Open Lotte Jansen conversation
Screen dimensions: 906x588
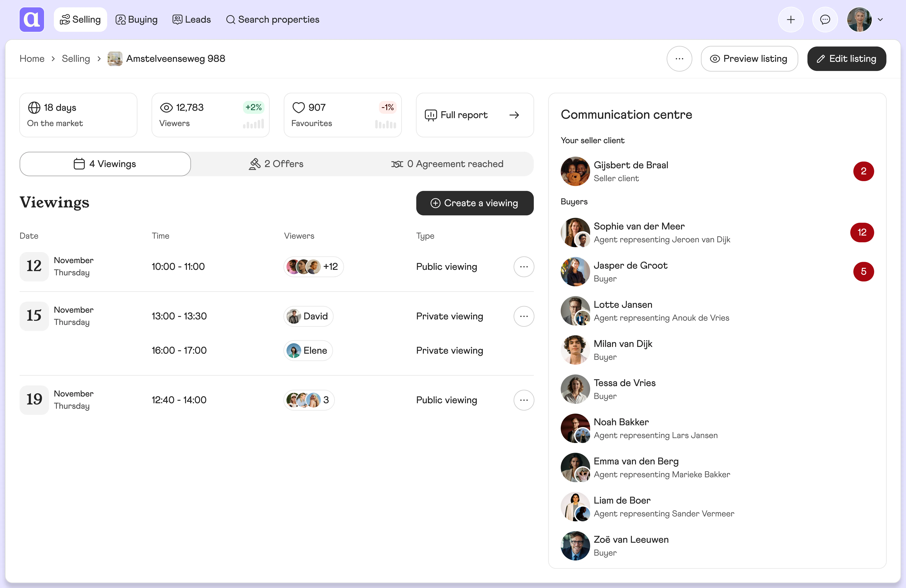(717, 311)
